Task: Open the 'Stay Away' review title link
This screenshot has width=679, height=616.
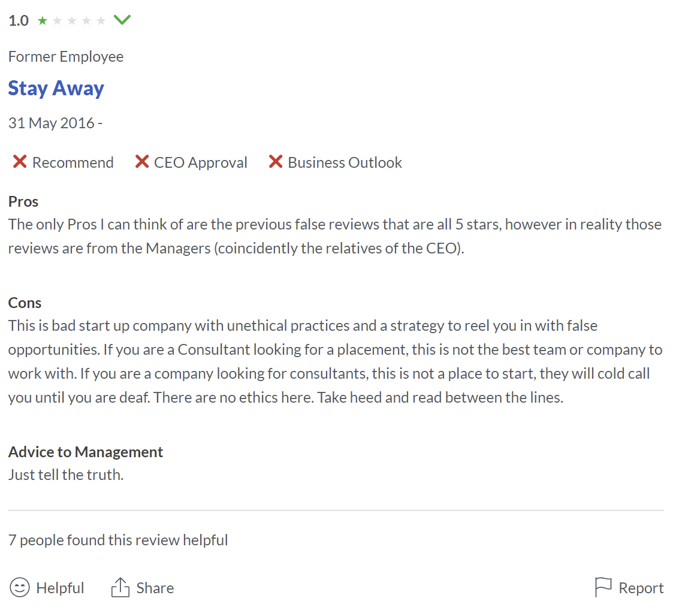Action: [x=56, y=88]
